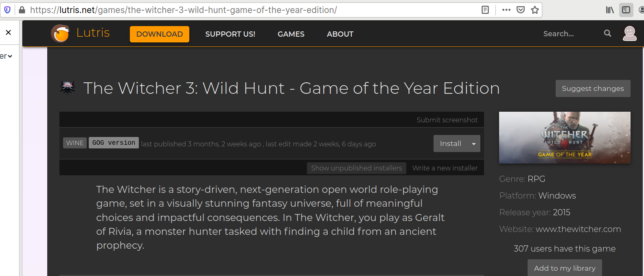Open the user profile avatar
Viewport: 644px width, 276px height.
[629, 33]
